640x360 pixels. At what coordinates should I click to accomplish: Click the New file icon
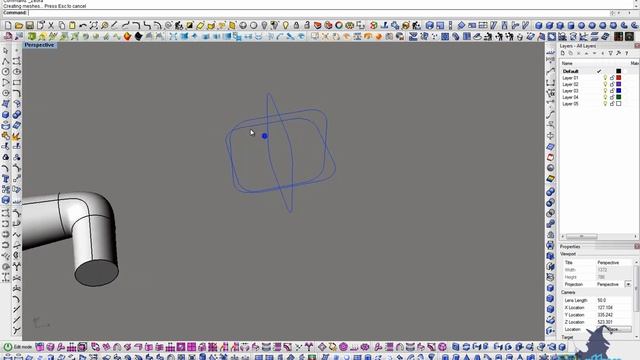tap(8, 25)
